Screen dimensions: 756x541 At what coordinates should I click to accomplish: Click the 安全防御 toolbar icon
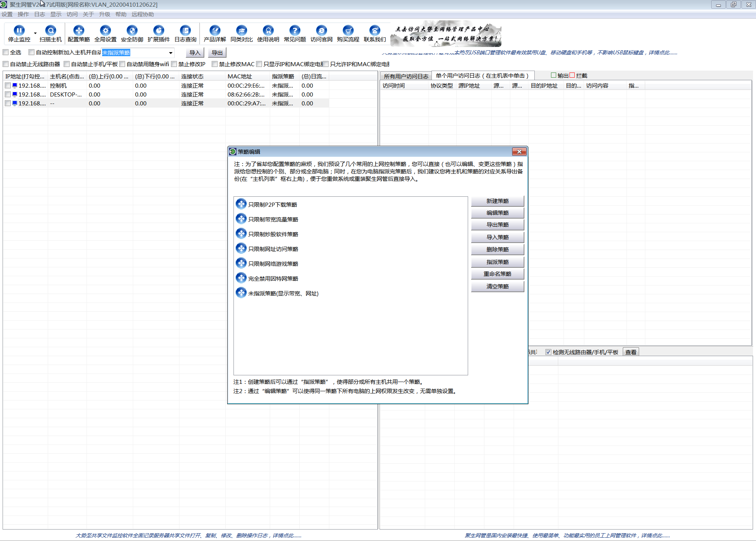132,30
